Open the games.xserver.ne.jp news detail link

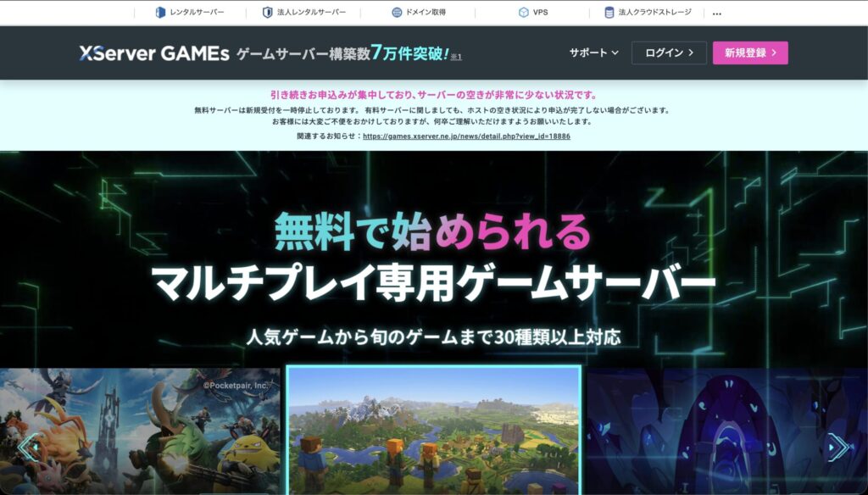pyautogui.click(x=466, y=136)
